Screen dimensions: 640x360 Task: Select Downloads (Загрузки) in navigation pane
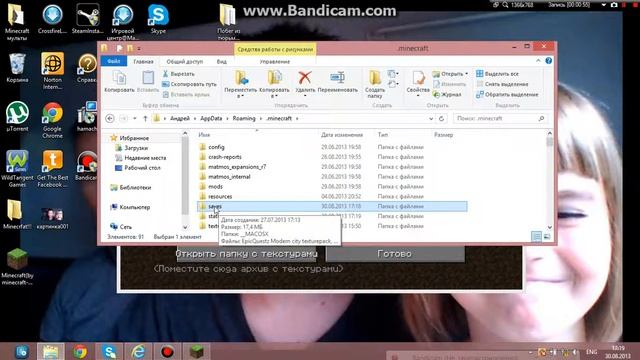136,148
